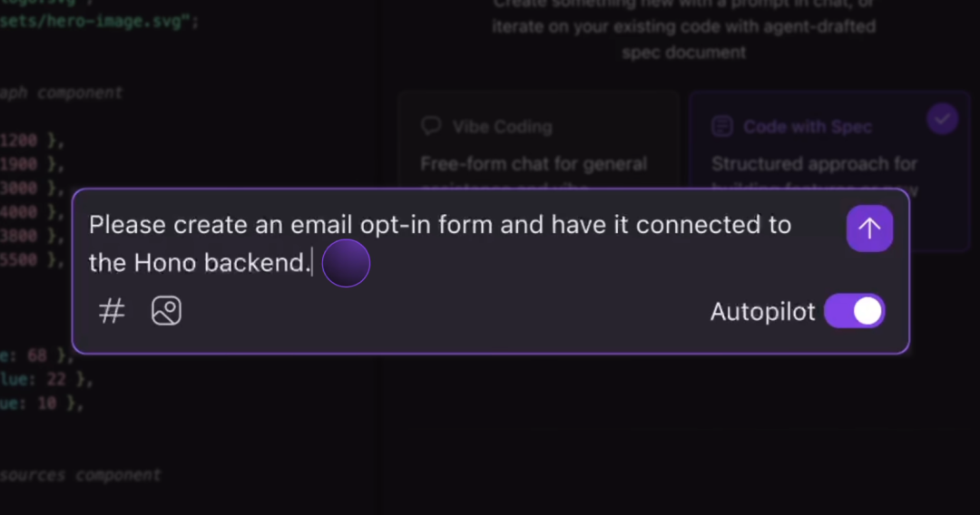The height and width of the screenshot is (515, 980).
Task: Choose the Code with Spec title
Action: click(x=808, y=127)
